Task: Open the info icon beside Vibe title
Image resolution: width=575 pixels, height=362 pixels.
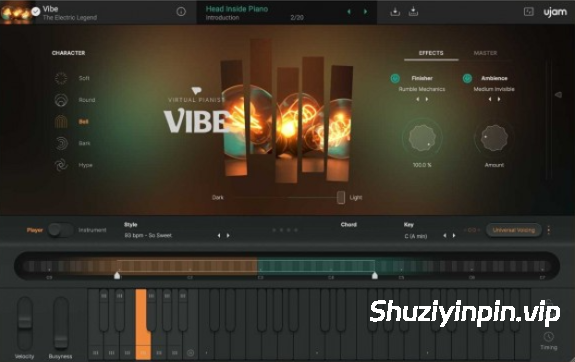Action: pos(181,12)
